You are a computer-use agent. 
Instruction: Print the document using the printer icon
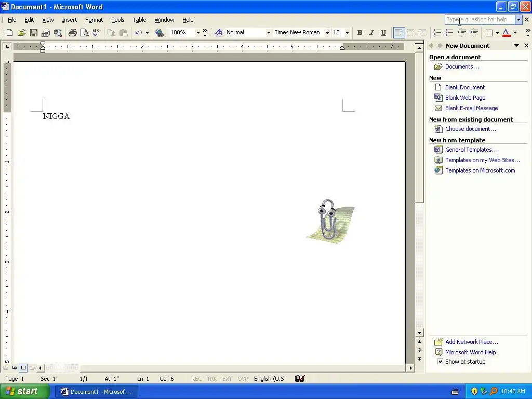tap(72, 33)
